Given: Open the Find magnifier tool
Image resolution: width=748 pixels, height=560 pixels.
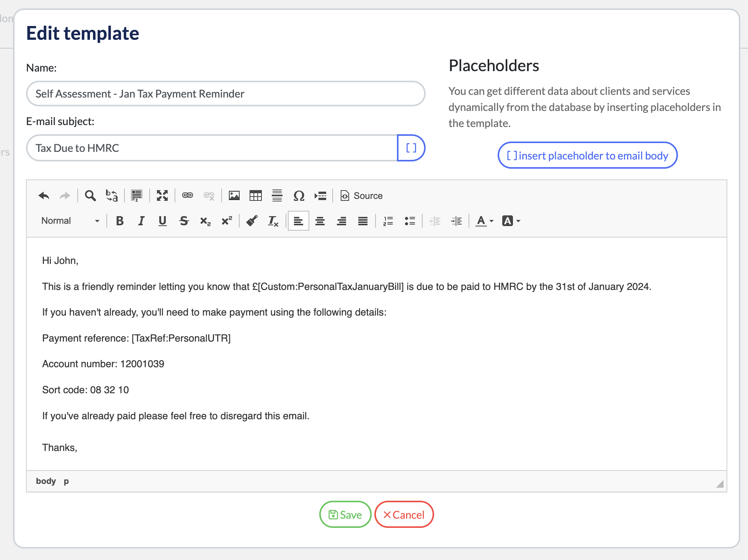Looking at the screenshot, I should pos(90,196).
